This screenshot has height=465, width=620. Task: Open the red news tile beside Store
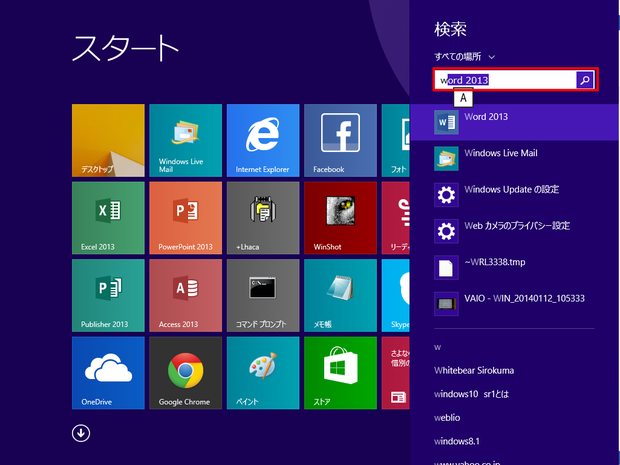point(396,373)
